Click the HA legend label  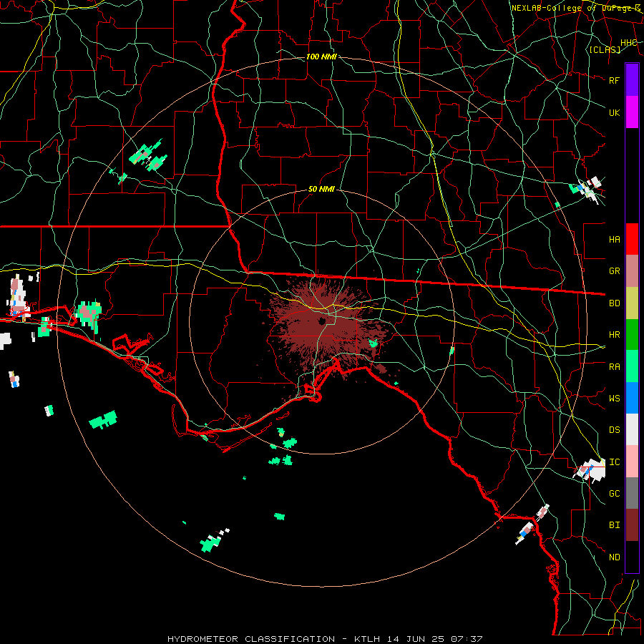[615, 239]
